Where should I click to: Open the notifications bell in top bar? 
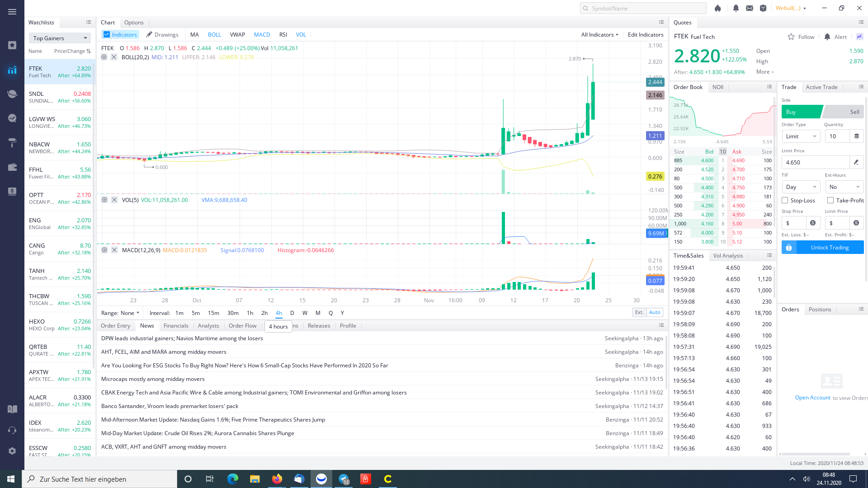[736, 8]
